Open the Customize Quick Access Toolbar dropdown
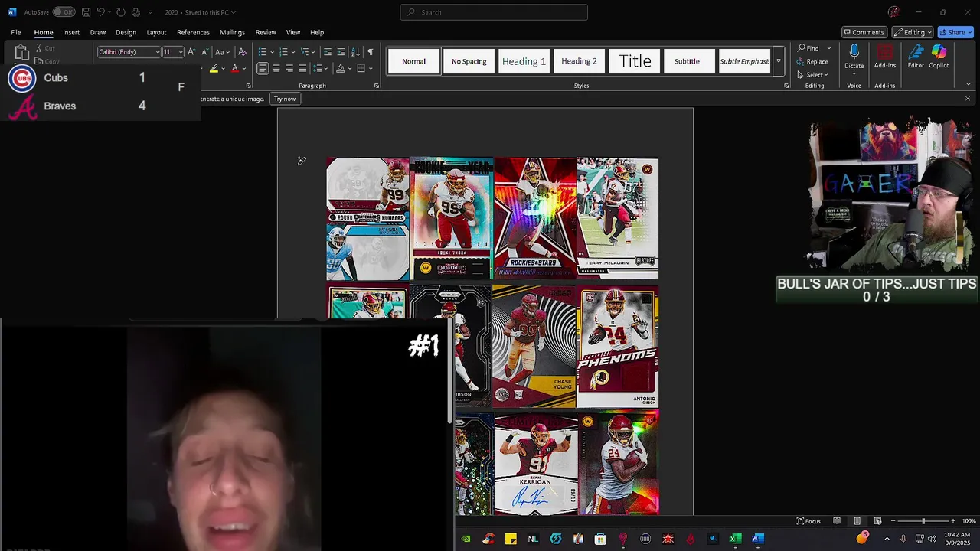Image resolution: width=980 pixels, height=551 pixels. [150, 12]
